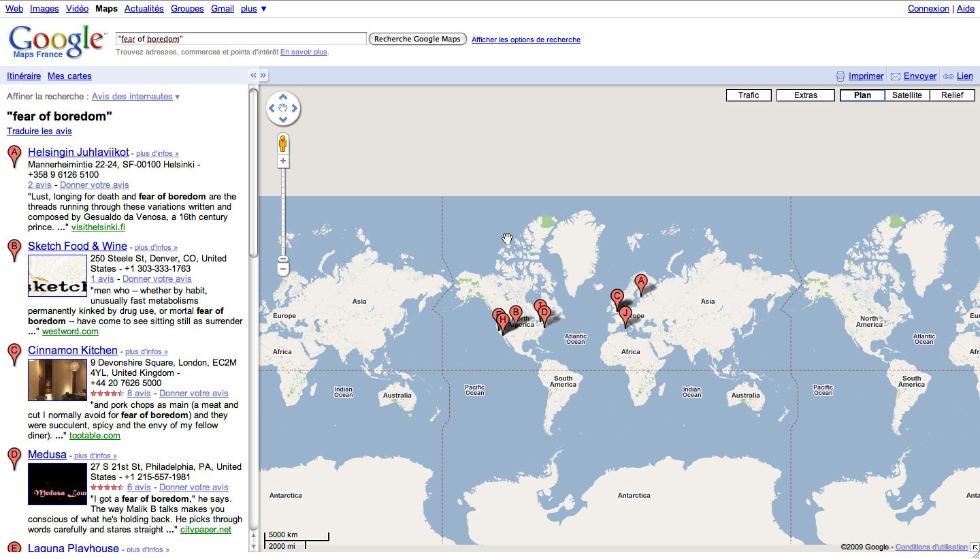
Task: Click the 'Recherche Google Maps' button
Action: 418,39
